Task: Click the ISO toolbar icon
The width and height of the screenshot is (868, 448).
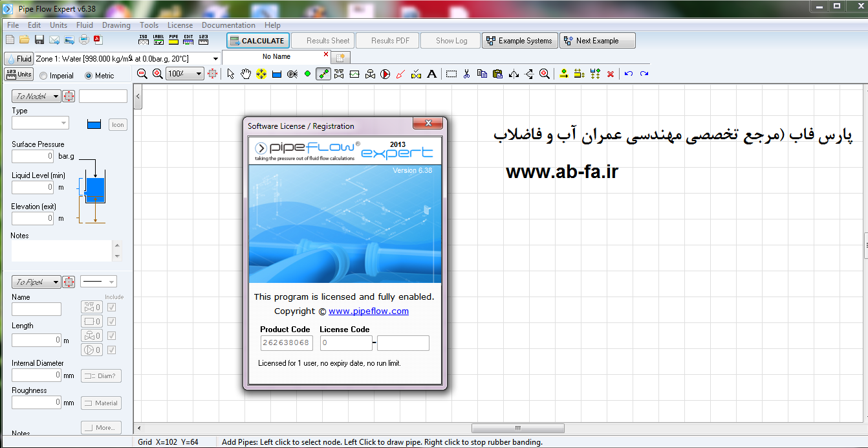Action: [x=143, y=39]
